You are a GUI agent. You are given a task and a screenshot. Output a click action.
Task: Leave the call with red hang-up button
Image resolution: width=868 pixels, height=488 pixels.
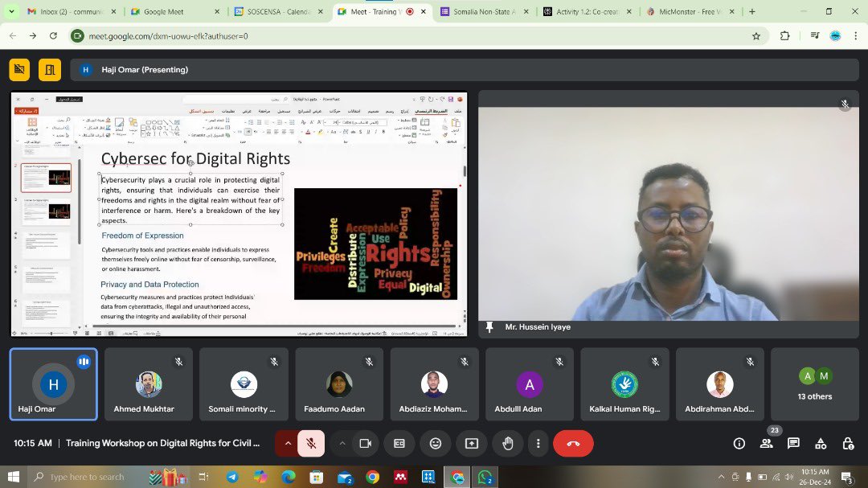tap(573, 443)
